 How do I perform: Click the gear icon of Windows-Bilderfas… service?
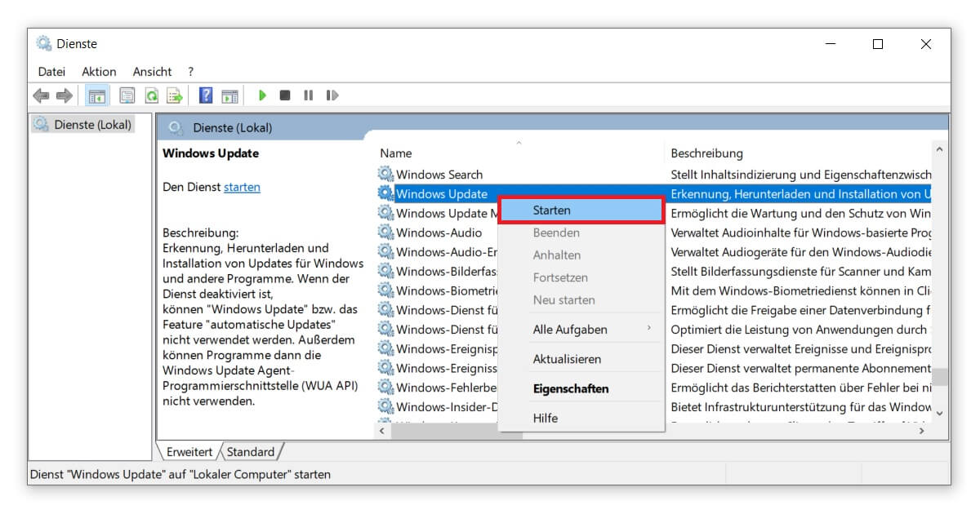coord(385,272)
